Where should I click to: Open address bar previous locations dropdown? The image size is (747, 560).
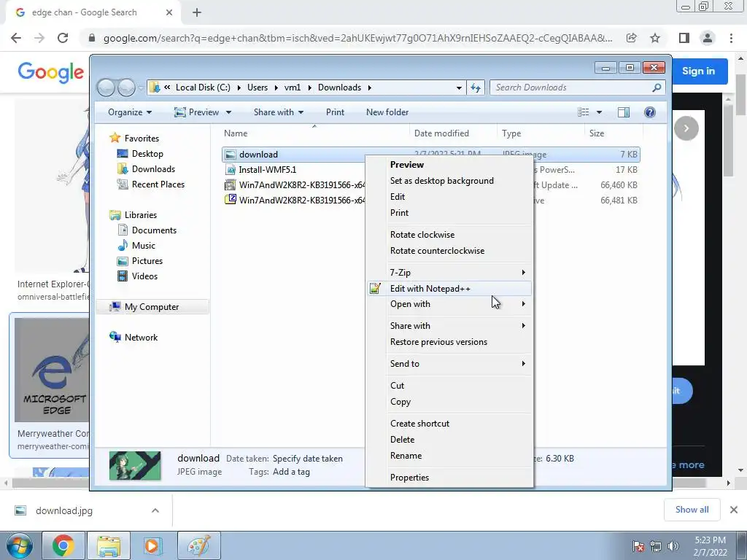point(458,87)
